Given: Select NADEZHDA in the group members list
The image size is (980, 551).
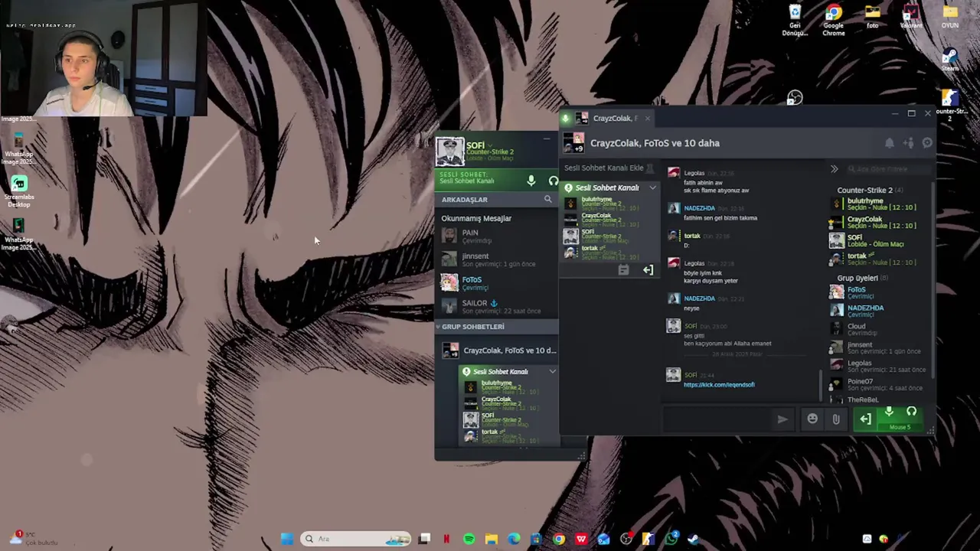Looking at the screenshot, I should (x=880, y=310).
